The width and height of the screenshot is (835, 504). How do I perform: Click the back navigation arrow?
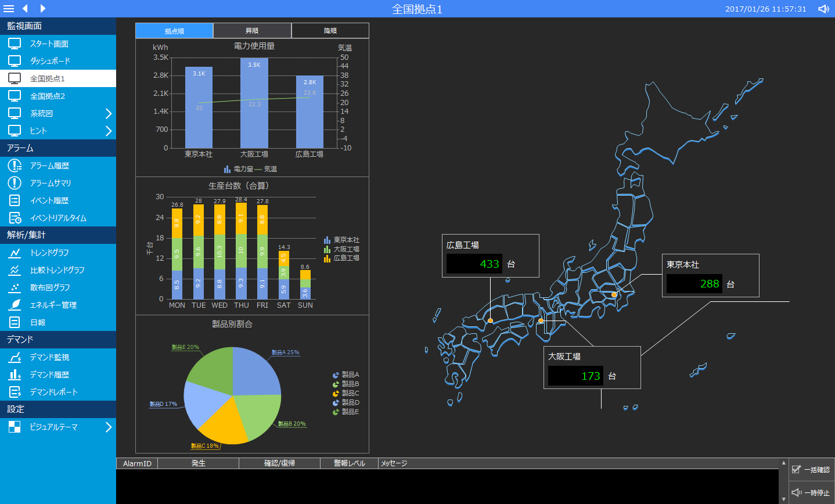[25, 9]
